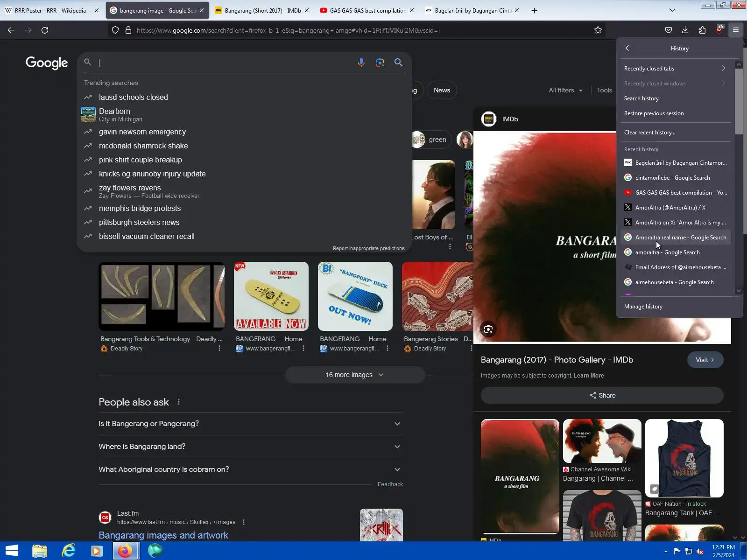The height and width of the screenshot is (560, 747).
Task: Reload the current page
Action: coord(45,30)
